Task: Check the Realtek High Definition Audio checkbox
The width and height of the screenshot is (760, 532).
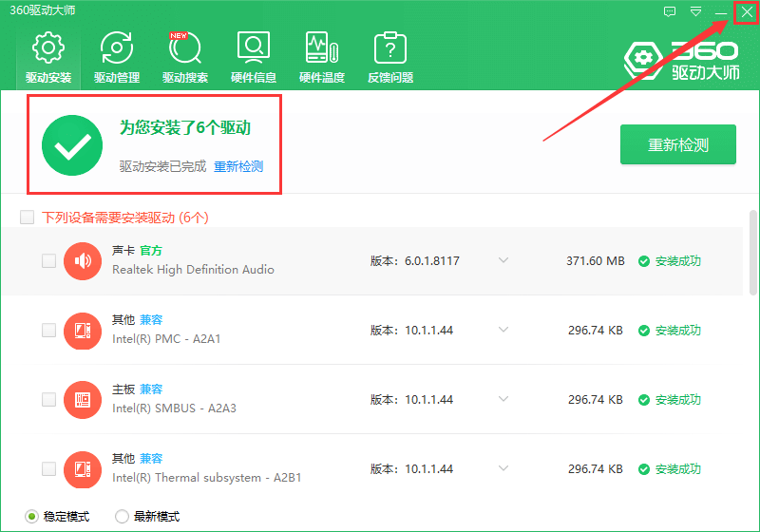Action: pyautogui.click(x=49, y=260)
